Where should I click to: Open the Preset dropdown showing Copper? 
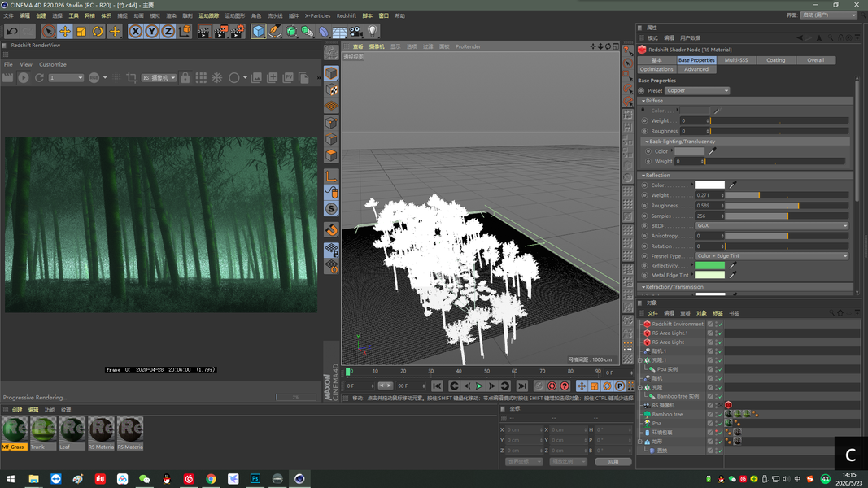coord(696,90)
